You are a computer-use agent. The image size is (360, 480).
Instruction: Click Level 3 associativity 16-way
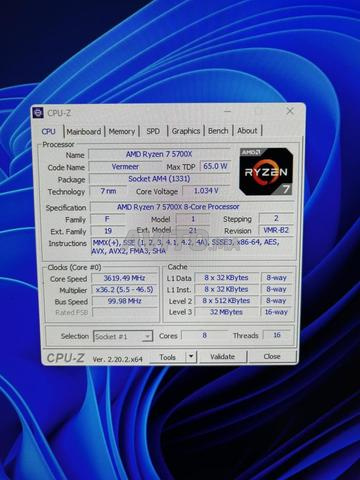(276, 312)
